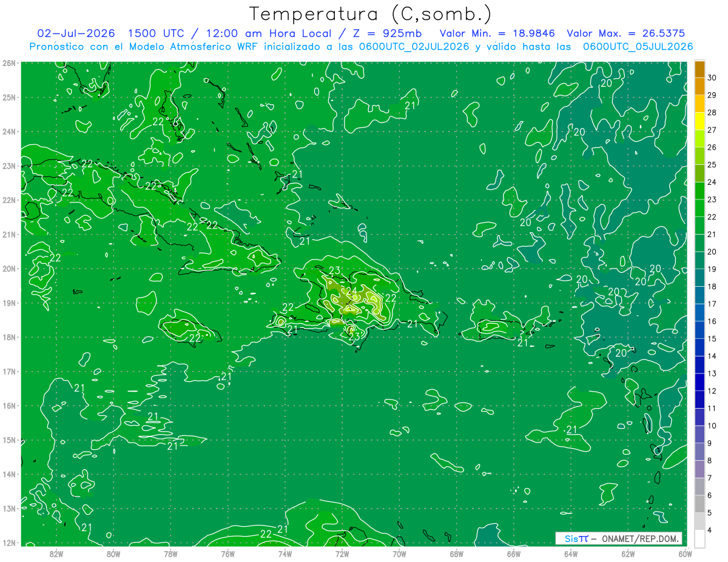Click the "1500 UTC" time text
Image resolution: width=728 pixels, height=562 pixels.
(x=157, y=33)
